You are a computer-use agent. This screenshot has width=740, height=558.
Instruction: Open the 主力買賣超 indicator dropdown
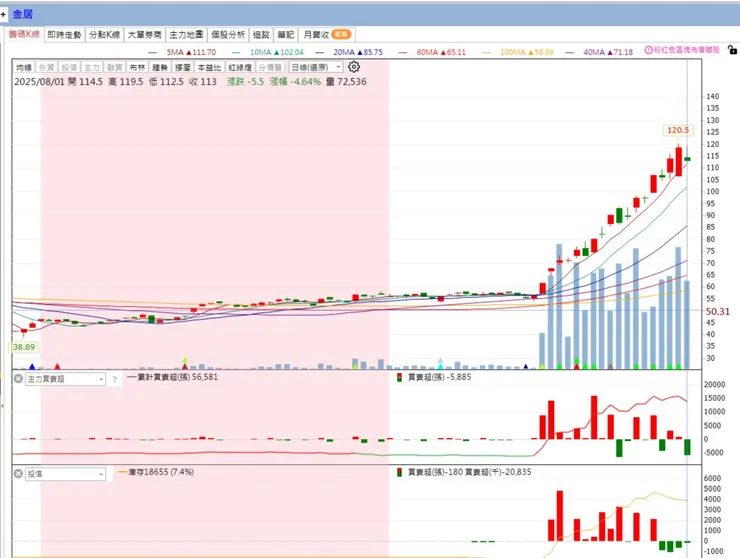pyautogui.click(x=65, y=379)
